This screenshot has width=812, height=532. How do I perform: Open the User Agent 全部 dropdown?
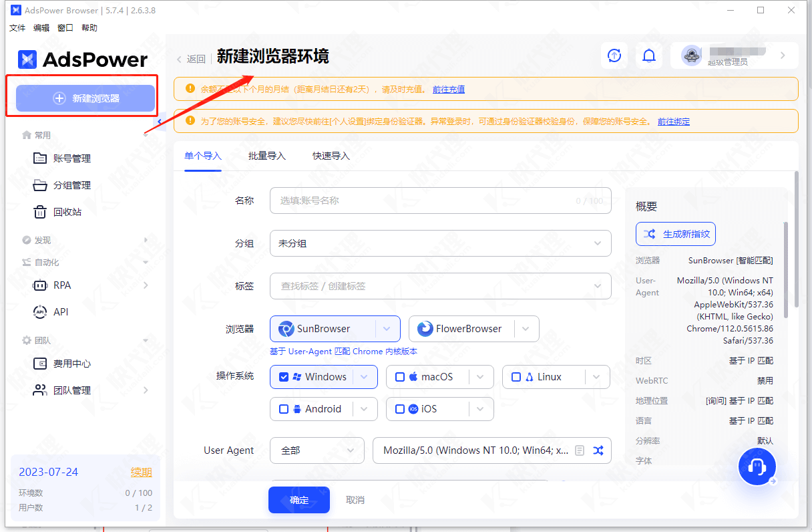click(317, 450)
